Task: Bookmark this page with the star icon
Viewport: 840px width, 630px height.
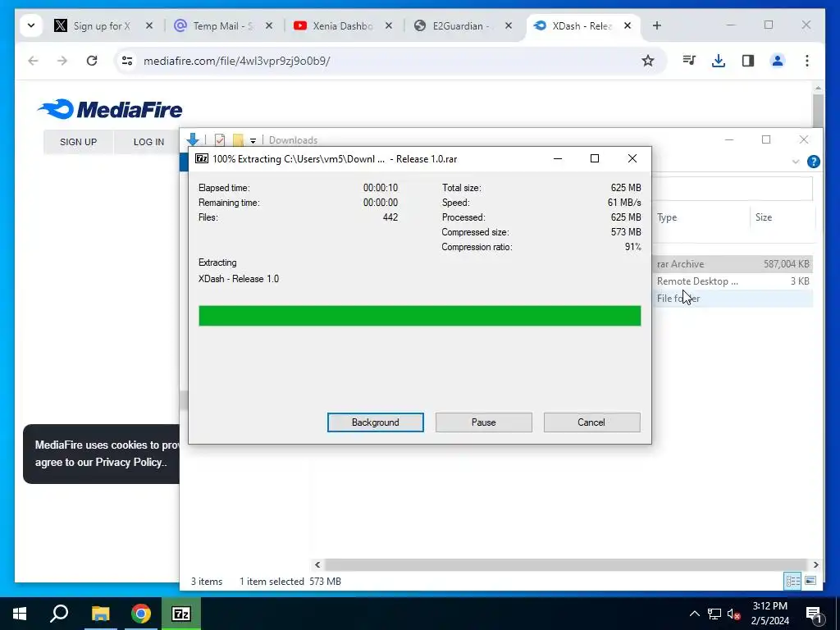Action: pos(648,61)
